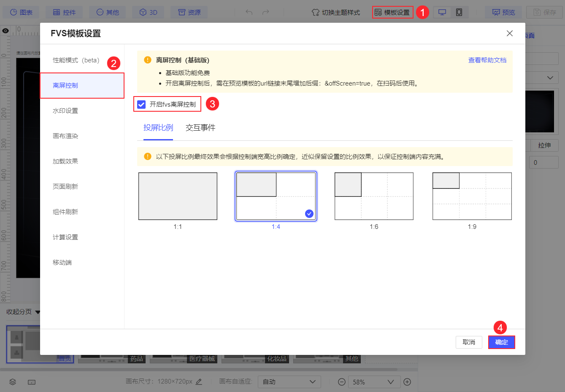
Task: Uncheck 开启fvs离屏控制 checkbox
Action: click(141, 104)
